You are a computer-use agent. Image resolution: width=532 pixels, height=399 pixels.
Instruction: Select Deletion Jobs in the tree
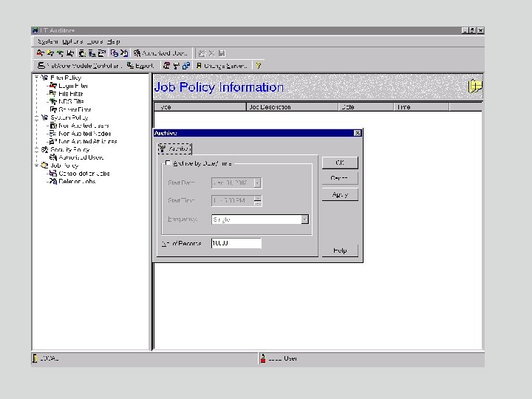77,182
